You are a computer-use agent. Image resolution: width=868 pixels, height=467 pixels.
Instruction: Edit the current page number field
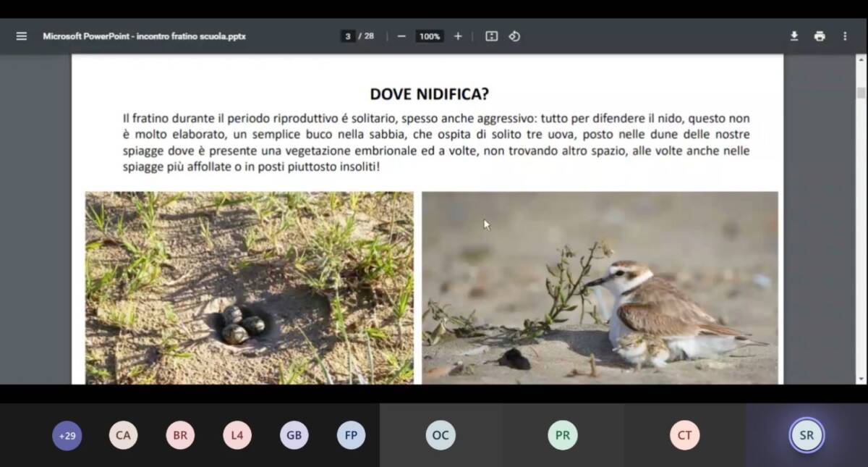tap(348, 36)
